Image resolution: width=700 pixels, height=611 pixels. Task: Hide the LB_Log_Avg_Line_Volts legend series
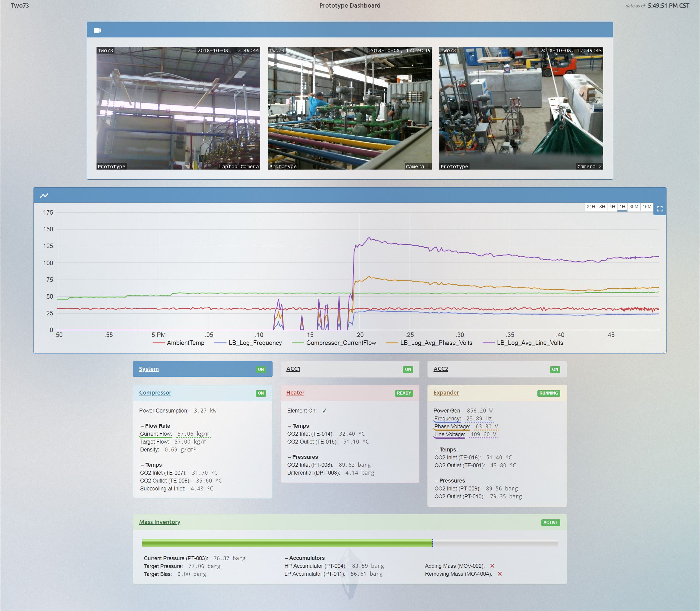coord(529,343)
